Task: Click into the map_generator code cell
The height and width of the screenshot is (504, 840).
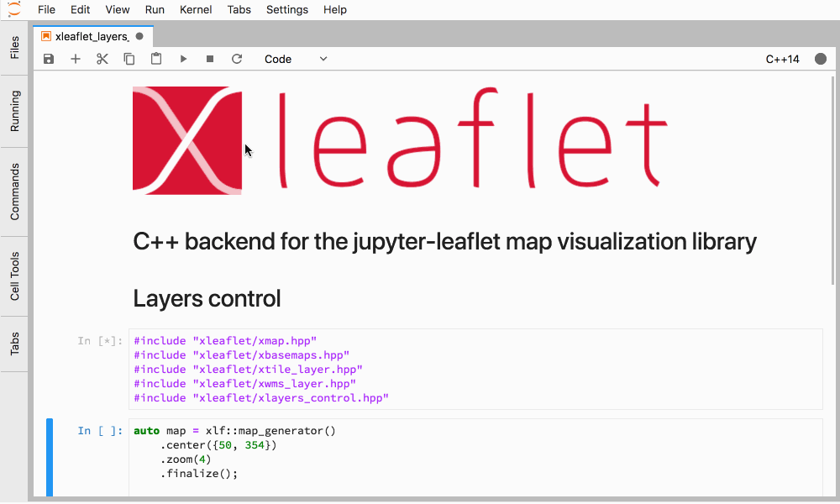Action: [x=475, y=457]
